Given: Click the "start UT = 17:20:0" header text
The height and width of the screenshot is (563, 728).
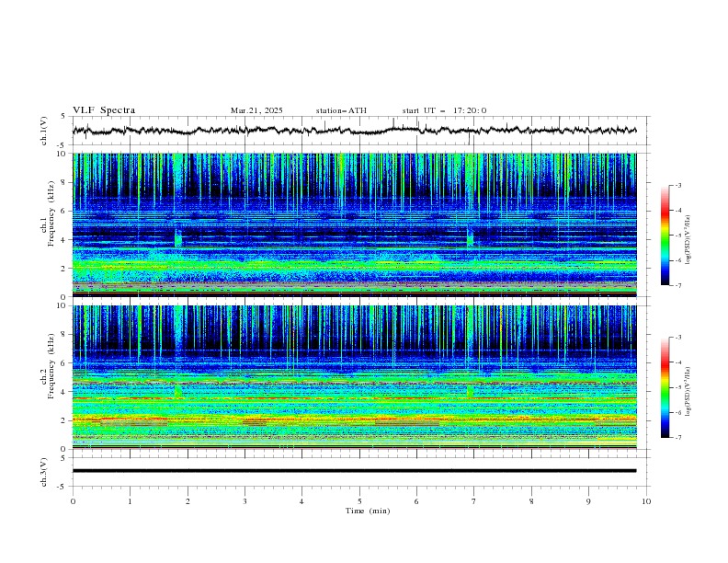Looking at the screenshot, I should point(444,110).
